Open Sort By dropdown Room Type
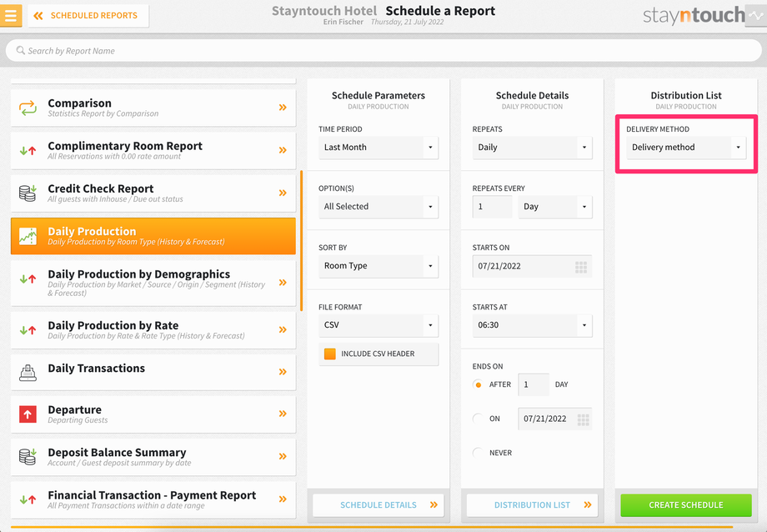This screenshot has height=532, width=767. (378, 266)
